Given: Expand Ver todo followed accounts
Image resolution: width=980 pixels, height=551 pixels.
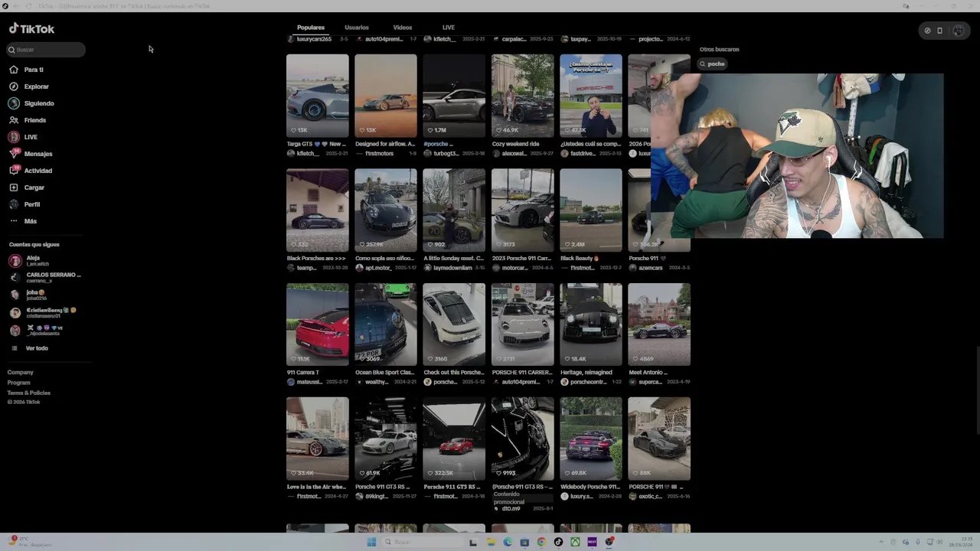Looking at the screenshot, I should pyautogui.click(x=29, y=348).
